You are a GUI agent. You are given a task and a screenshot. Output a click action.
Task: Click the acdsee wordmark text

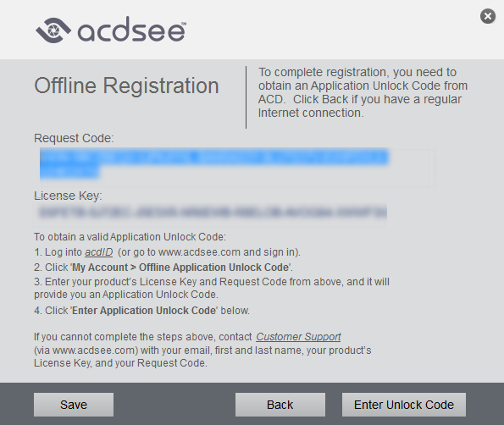[x=132, y=30]
